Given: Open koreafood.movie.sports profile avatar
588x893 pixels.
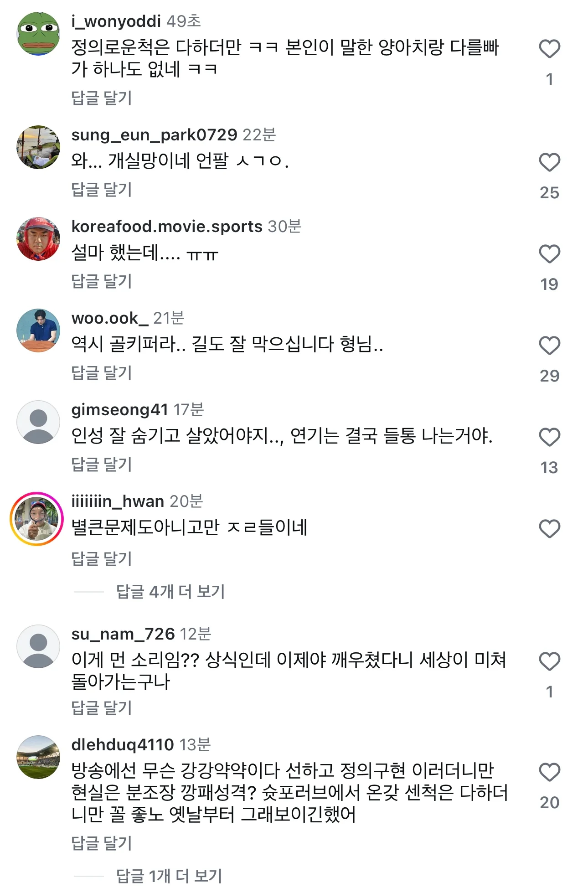Looking at the screenshot, I should pyautogui.click(x=38, y=239).
